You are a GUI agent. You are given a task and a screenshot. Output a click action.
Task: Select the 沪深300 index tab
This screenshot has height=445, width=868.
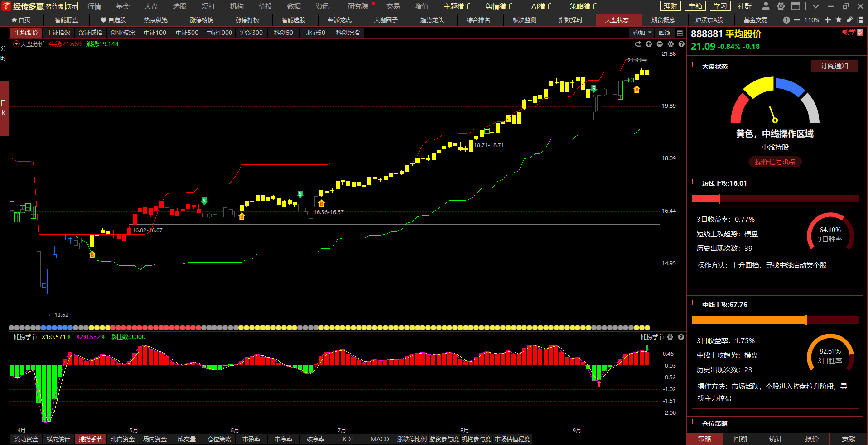(x=251, y=33)
